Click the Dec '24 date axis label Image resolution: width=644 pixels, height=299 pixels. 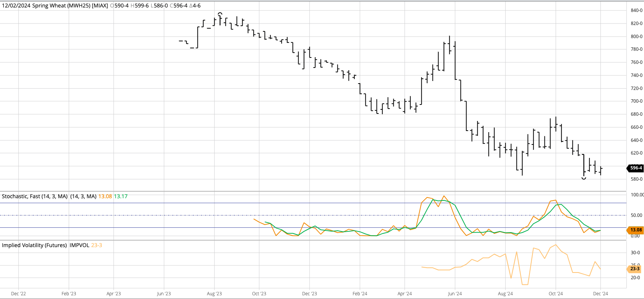(x=600, y=294)
